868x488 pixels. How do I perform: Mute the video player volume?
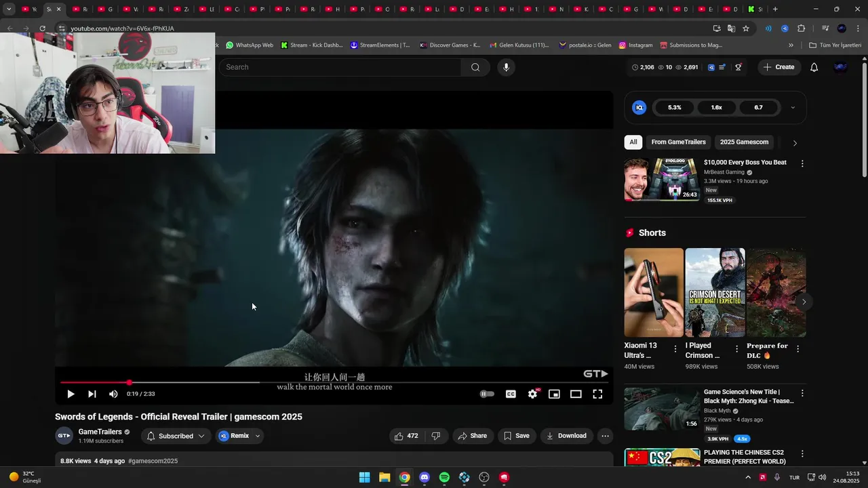pos(113,394)
